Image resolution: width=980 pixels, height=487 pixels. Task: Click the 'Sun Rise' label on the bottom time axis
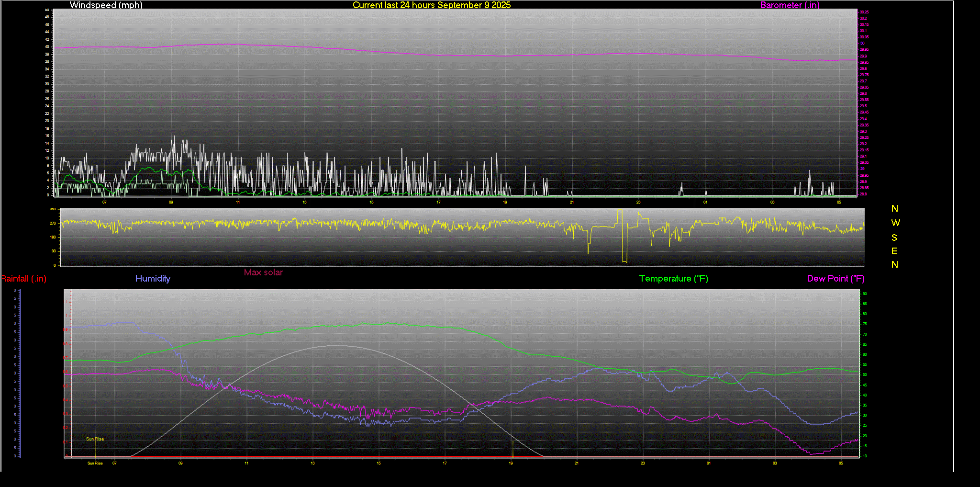click(x=95, y=463)
